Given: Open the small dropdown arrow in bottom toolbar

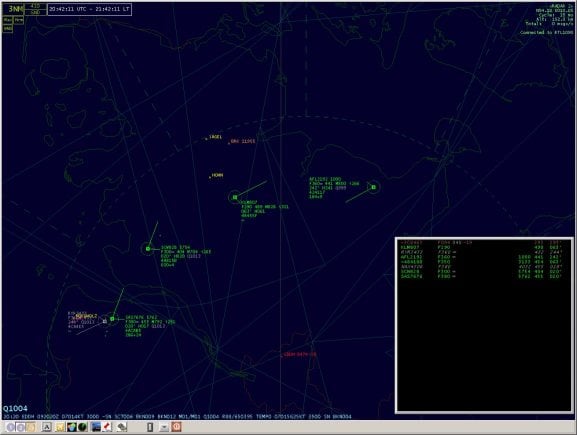Looking at the screenshot, I should 164,427.
